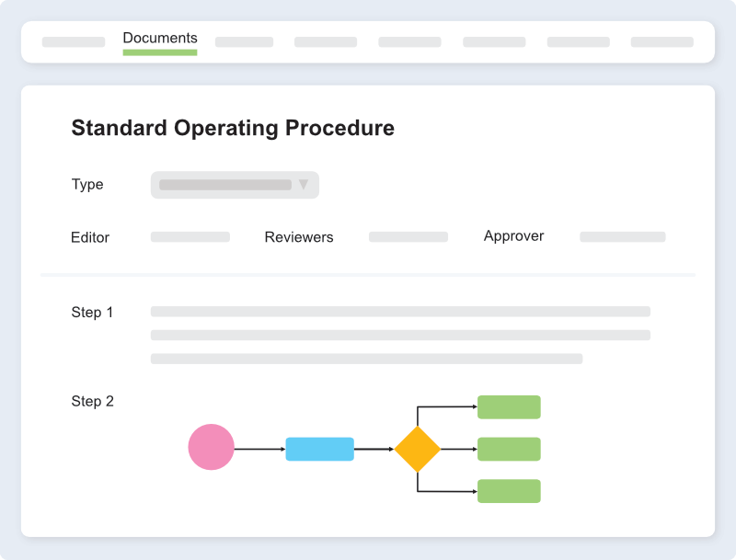Click the first line of Step 1 text
The width and height of the screenshot is (736, 560).
coord(402,311)
